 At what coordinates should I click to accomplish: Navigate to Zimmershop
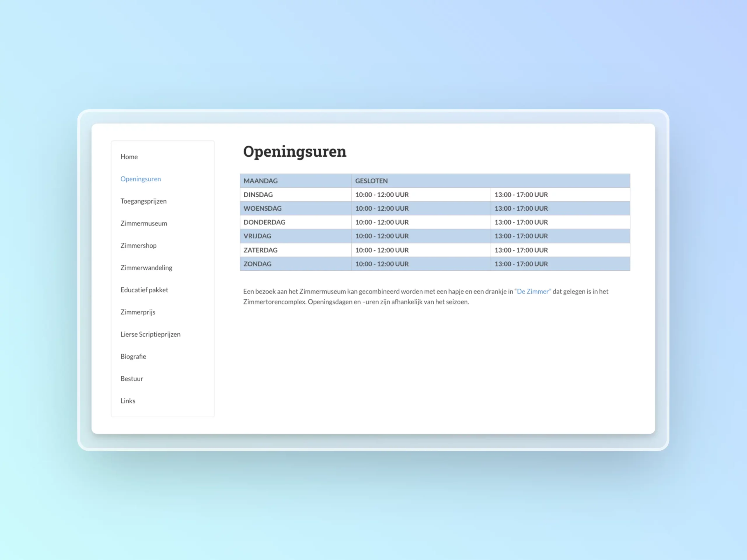138,245
